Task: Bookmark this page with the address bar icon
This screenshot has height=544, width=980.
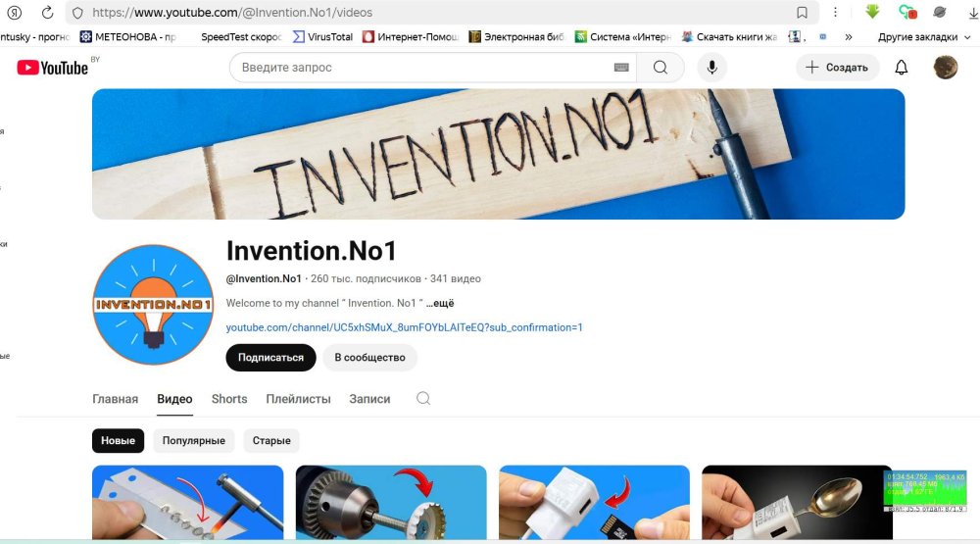Action: click(802, 13)
